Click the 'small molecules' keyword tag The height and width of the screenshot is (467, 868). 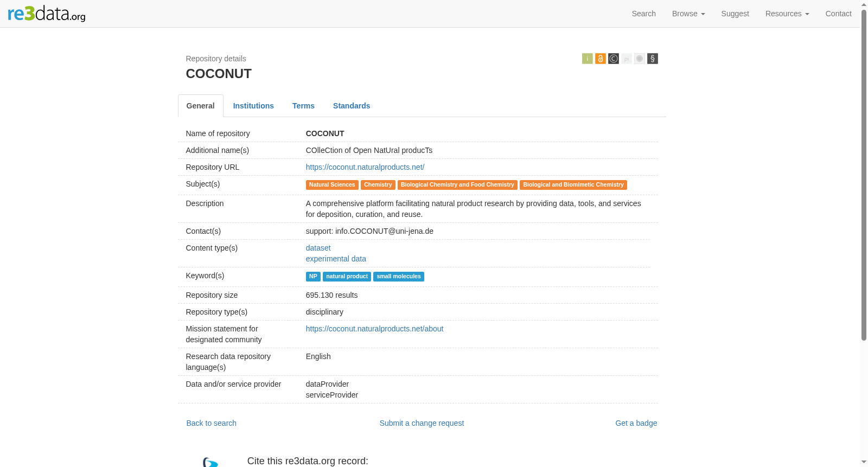(399, 277)
